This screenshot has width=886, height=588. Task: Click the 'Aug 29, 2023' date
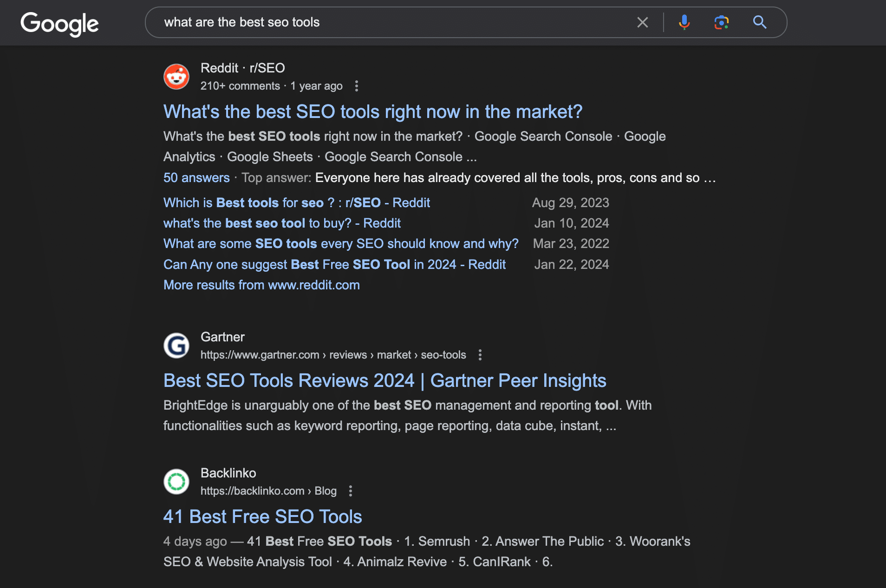pos(570,203)
